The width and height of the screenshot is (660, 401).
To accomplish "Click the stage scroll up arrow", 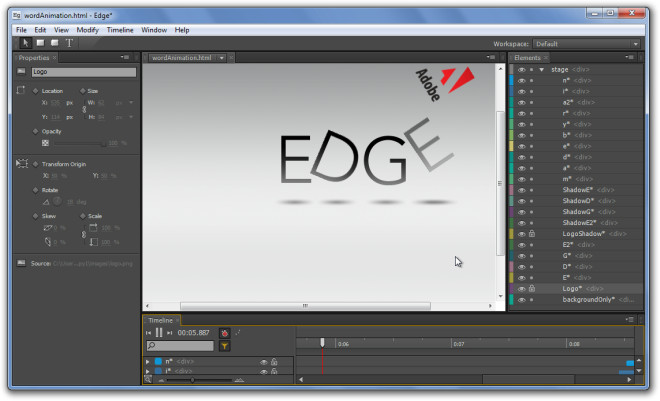I will coord(500,69).
